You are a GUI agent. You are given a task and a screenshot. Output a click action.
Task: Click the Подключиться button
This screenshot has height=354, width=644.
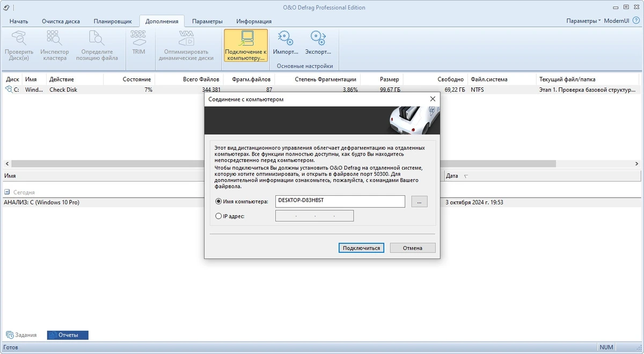[361, 248]
